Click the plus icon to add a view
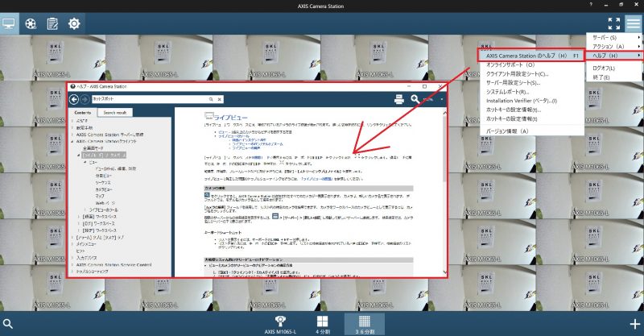Screen dimensions: 644x336 pos(634,324)
